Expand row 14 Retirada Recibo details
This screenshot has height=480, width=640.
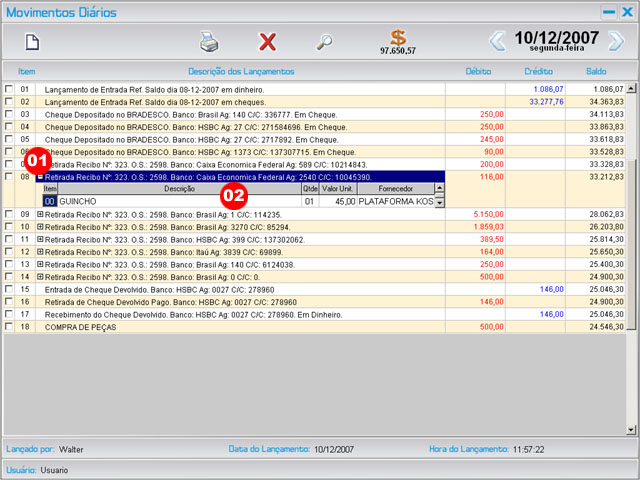(40, 277)
